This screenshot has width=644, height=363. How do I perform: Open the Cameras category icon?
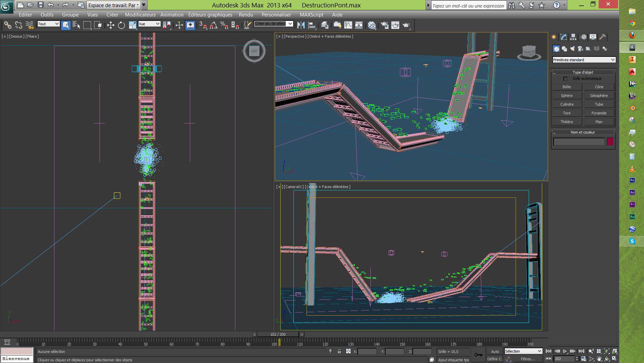coord(580,49)
